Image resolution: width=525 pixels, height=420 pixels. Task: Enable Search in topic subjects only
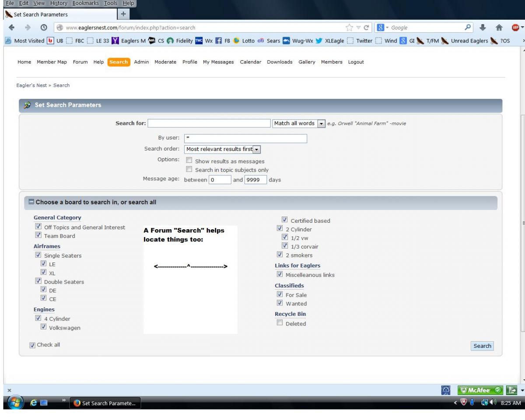189,169
